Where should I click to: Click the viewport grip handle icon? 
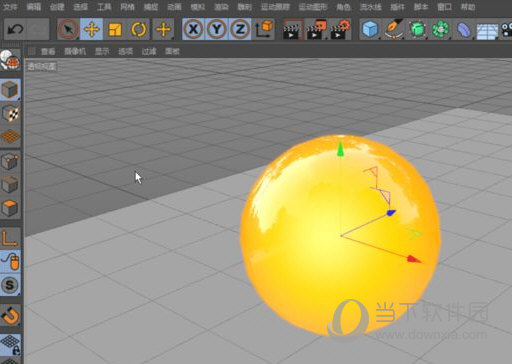32,51
